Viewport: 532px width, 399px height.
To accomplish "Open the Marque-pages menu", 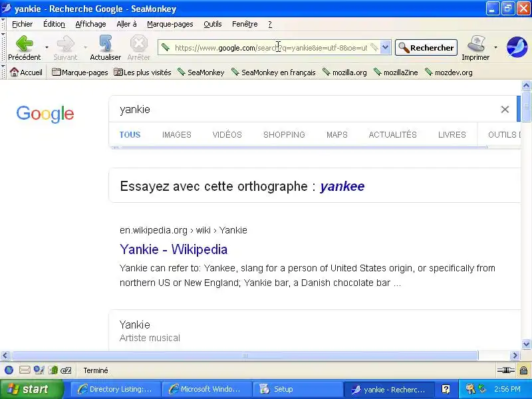I will [x=170, y=24].
